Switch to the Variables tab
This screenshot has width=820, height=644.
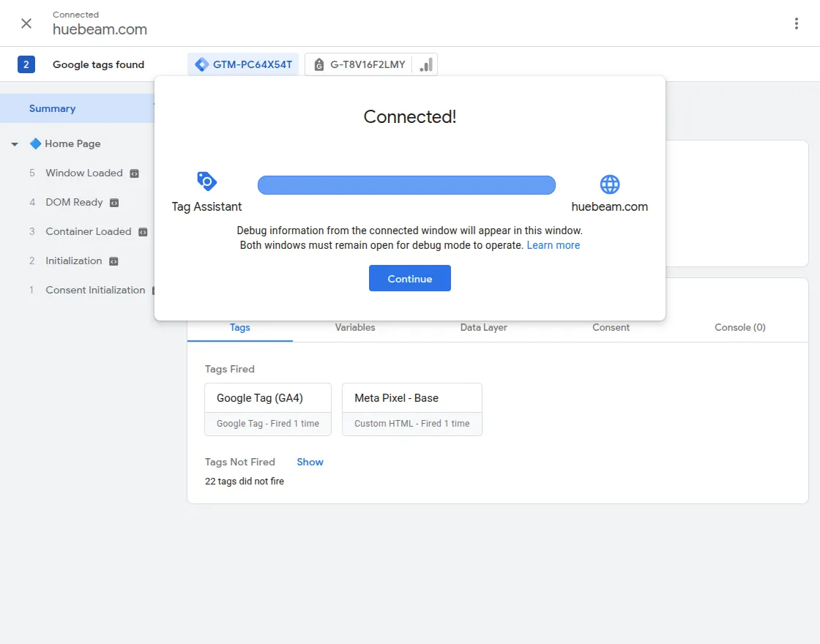(x=355, y=327)
